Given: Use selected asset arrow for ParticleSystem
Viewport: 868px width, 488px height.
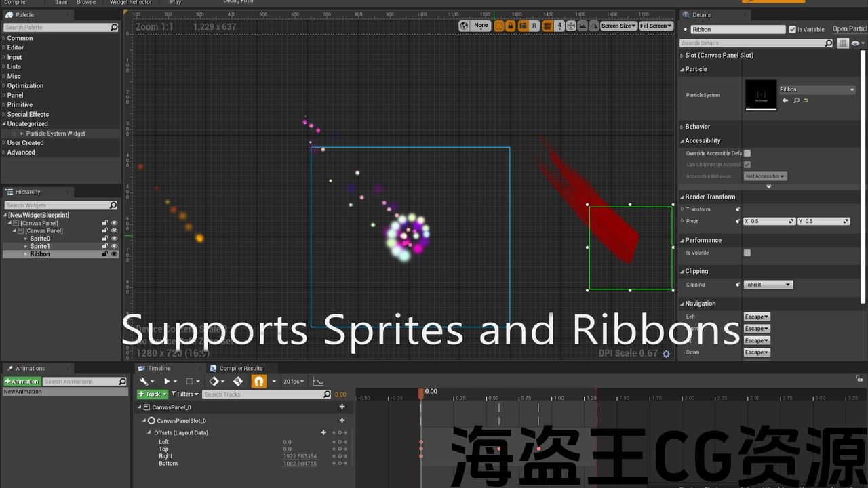Looking at the screenshot, I should click(x=785, y=100).
